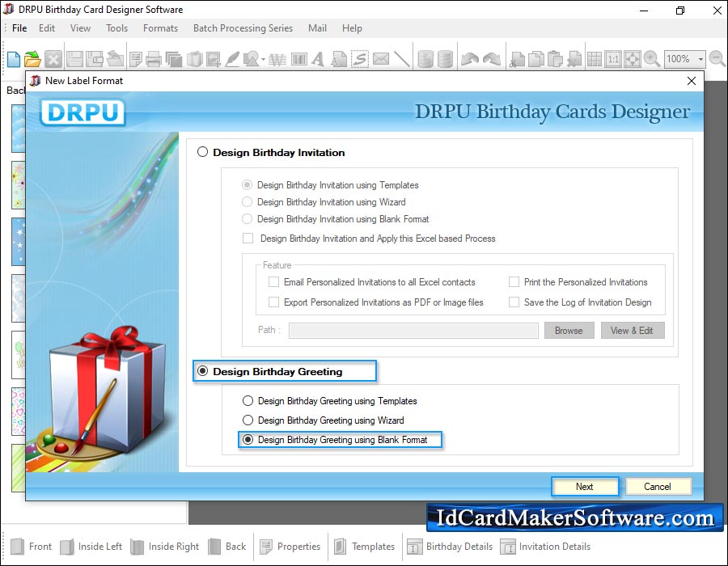Select the feather pen signature tool
728x566 pixels.
coord(232,59)
